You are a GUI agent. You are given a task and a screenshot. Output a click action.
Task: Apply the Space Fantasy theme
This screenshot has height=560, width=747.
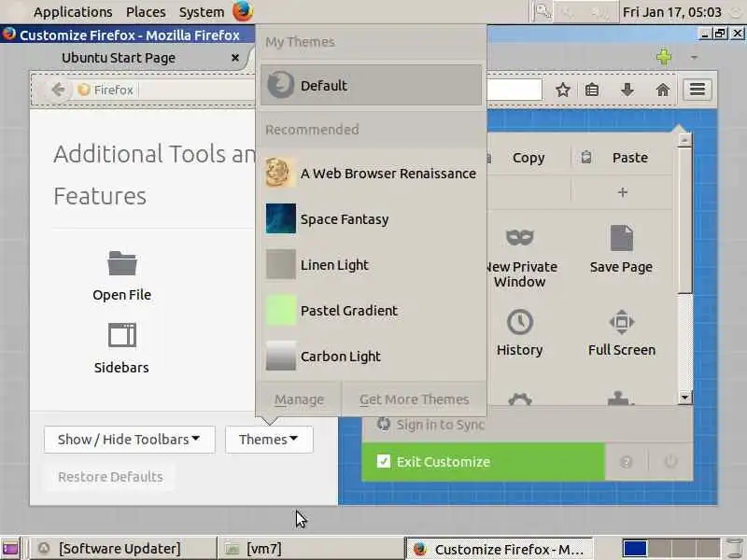click(371, 219)
